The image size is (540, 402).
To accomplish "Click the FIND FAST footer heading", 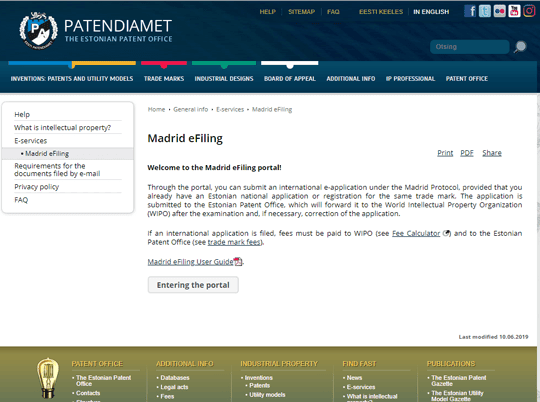I will point(359,364).
